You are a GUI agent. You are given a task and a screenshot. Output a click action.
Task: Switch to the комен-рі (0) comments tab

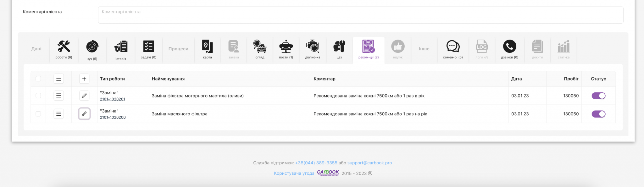tap(453, 49)
